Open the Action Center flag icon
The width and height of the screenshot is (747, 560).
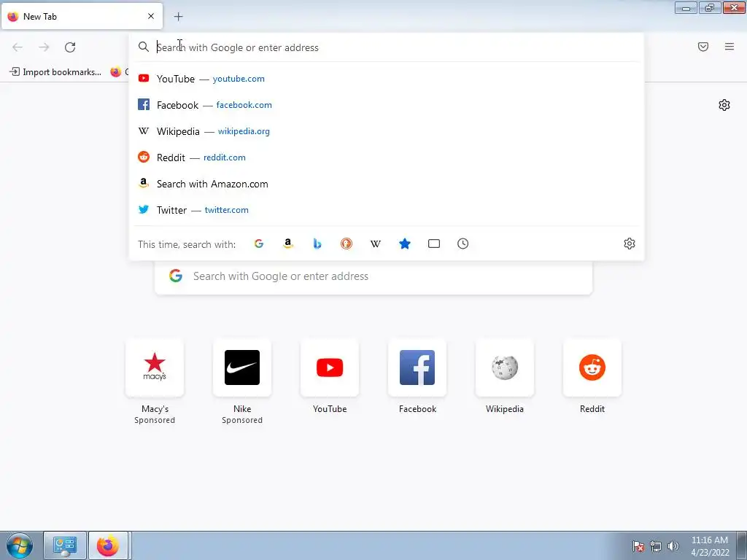(x=638, y=546)
